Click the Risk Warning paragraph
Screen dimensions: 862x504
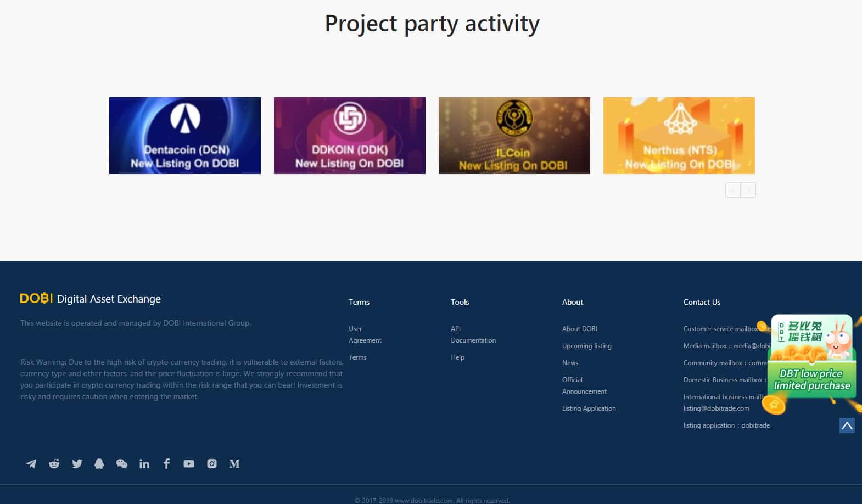181,379
